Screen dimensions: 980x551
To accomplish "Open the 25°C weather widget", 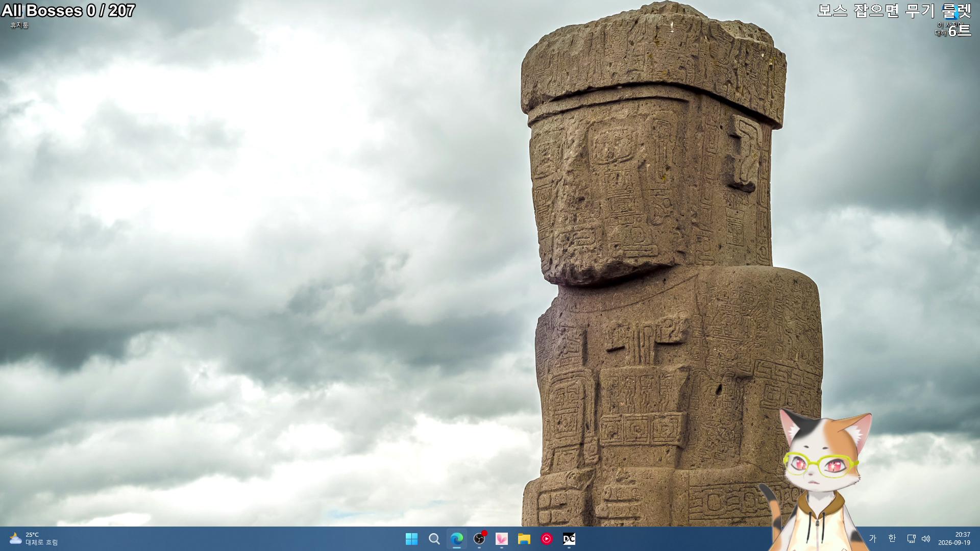I will (33, 539).
